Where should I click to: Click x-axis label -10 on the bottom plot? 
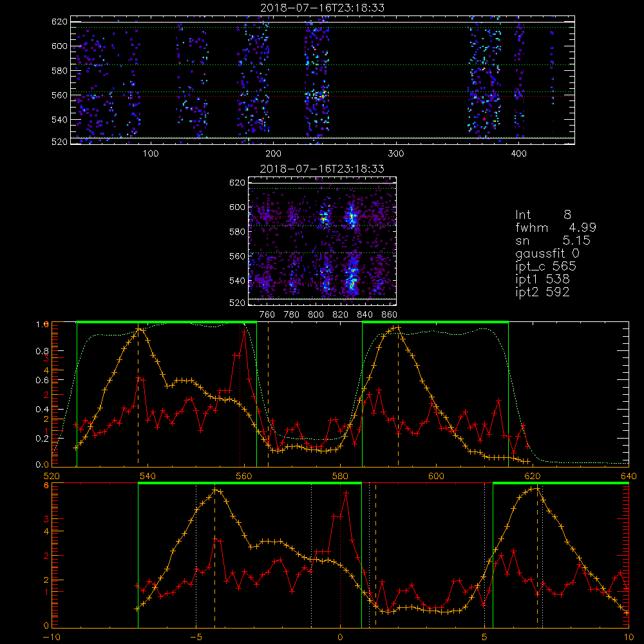tap(52, 637)
